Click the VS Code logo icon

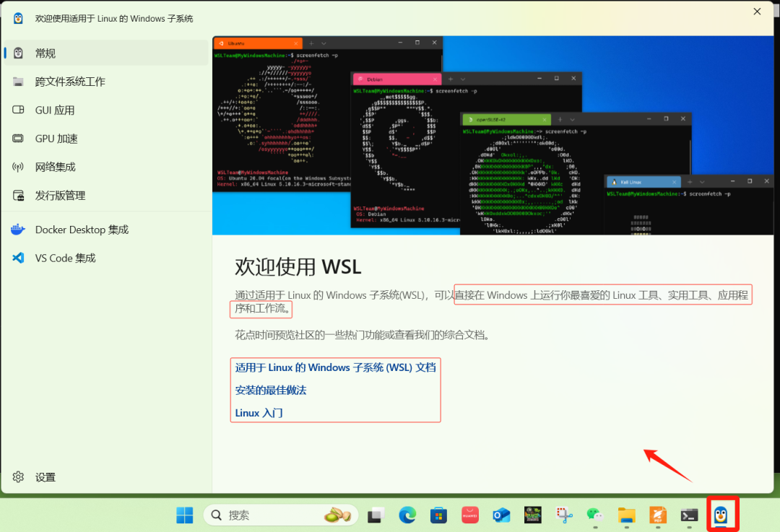18,258
